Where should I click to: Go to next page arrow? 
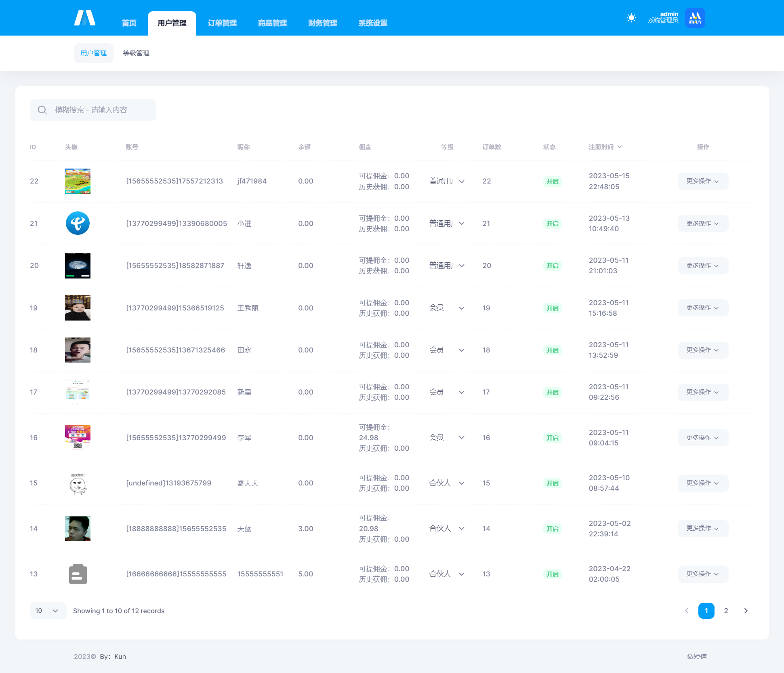tap(746, 611)
